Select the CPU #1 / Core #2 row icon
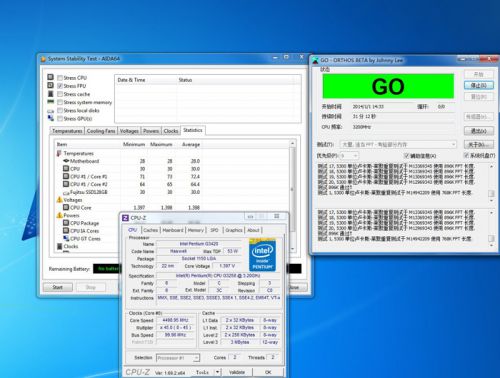 (x=66, y=184)
